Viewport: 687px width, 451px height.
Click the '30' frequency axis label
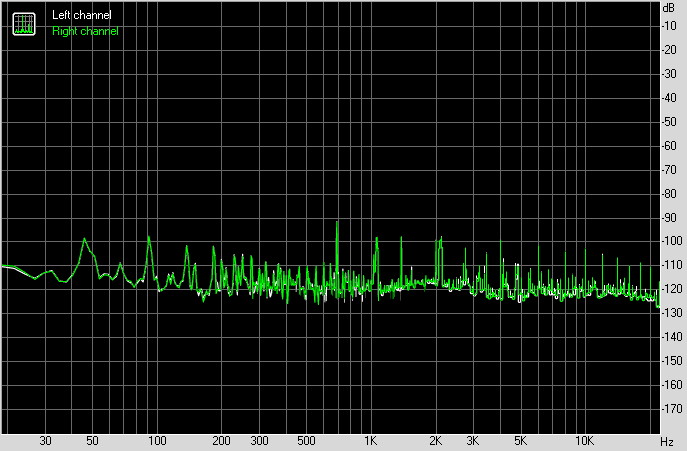click(45, 441)
